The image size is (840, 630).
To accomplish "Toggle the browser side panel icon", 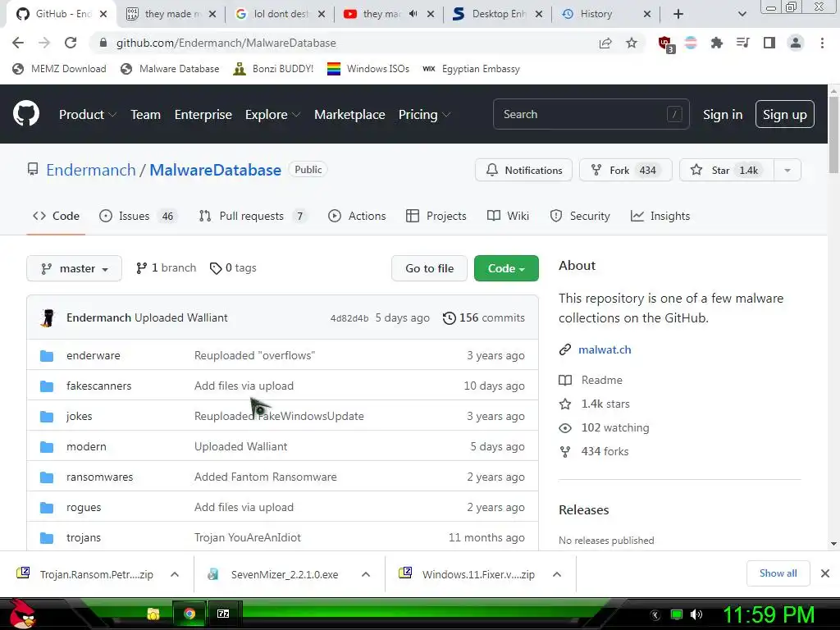I will point(769,43).
